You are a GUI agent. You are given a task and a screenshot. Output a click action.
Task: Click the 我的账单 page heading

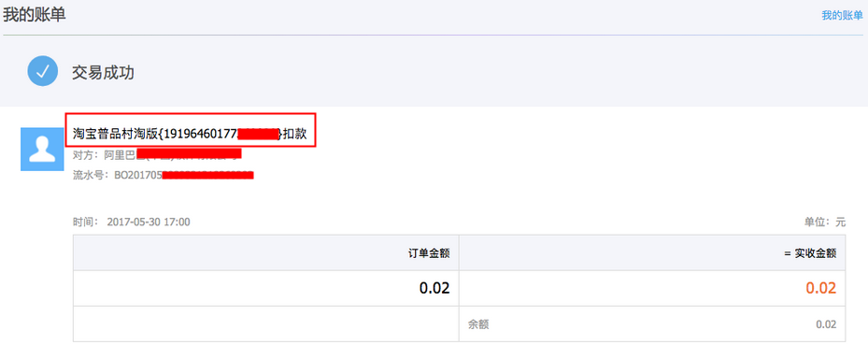pos(35,15)
